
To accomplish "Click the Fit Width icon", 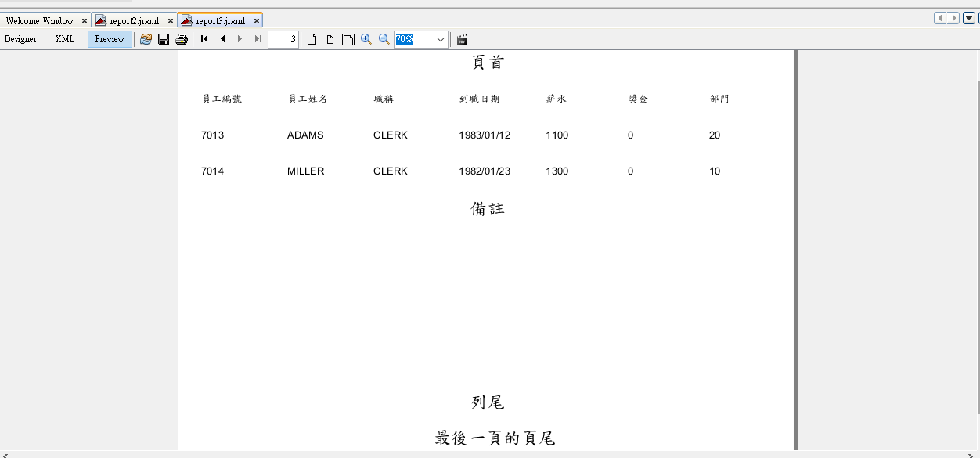I will tap(348, 39).
